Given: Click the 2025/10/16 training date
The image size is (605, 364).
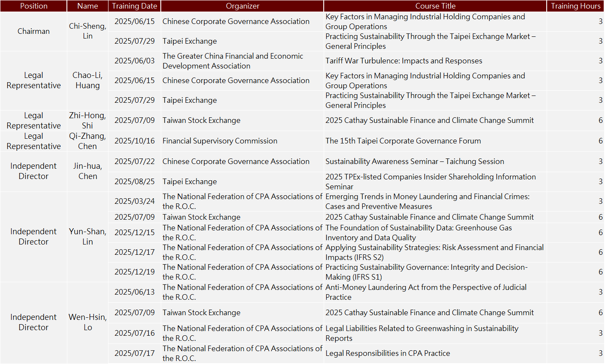Looking at the screenshot, I should [135, 141].
